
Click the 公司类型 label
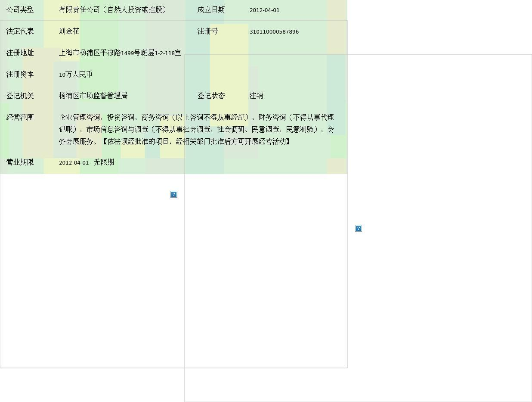click(20, 9)
